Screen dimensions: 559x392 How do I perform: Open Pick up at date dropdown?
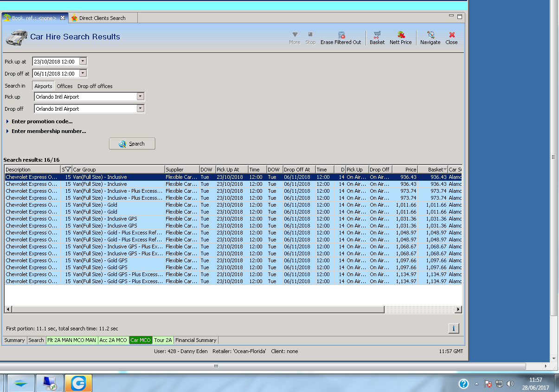[83, 61]
